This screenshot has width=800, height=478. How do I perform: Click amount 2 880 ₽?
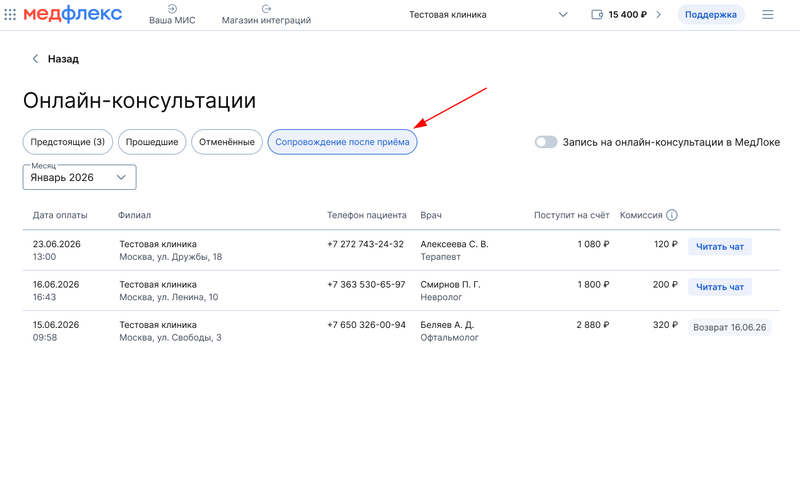(x=593, y=324)
